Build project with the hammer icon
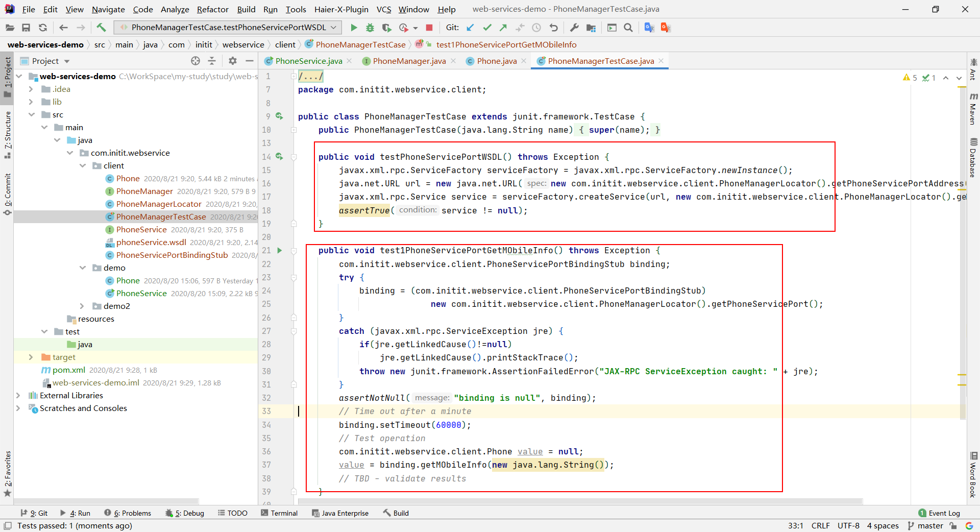Viewport: 980px width, 532px height. pyautogui.click(x=101, y=28)
